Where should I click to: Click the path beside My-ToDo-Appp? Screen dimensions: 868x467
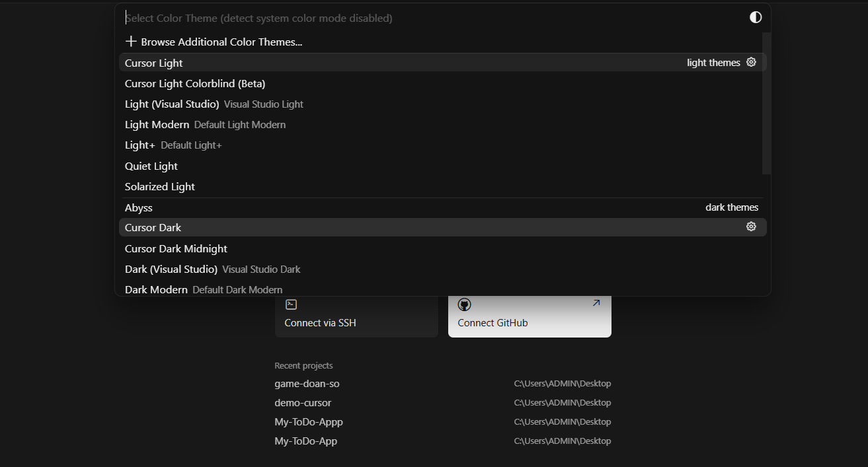tap(563, 421)
